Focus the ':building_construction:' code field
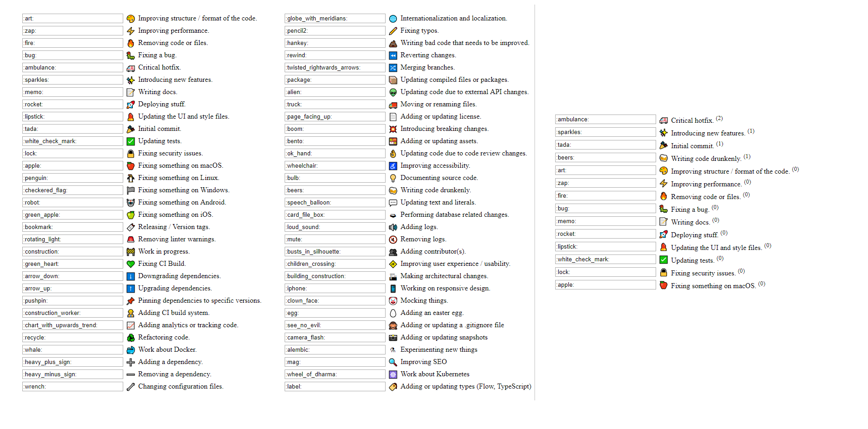 coord(335,276)
